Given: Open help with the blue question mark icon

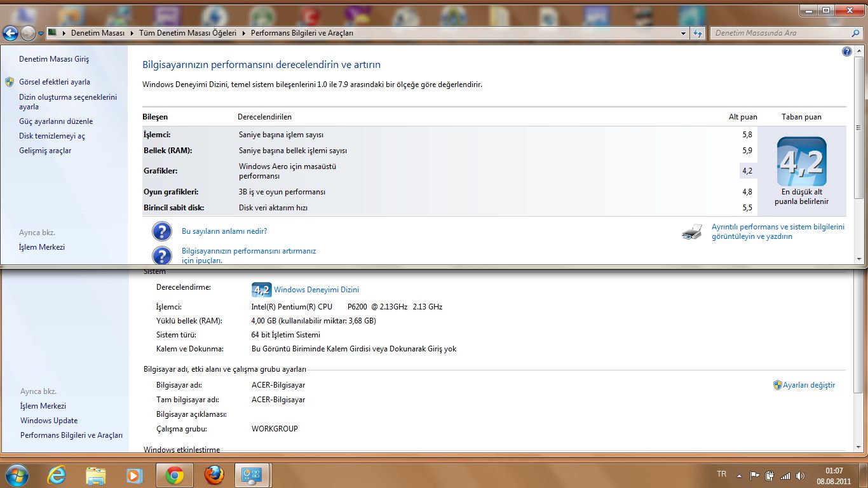Looking at the screenshot, I should tap(846, 52).
